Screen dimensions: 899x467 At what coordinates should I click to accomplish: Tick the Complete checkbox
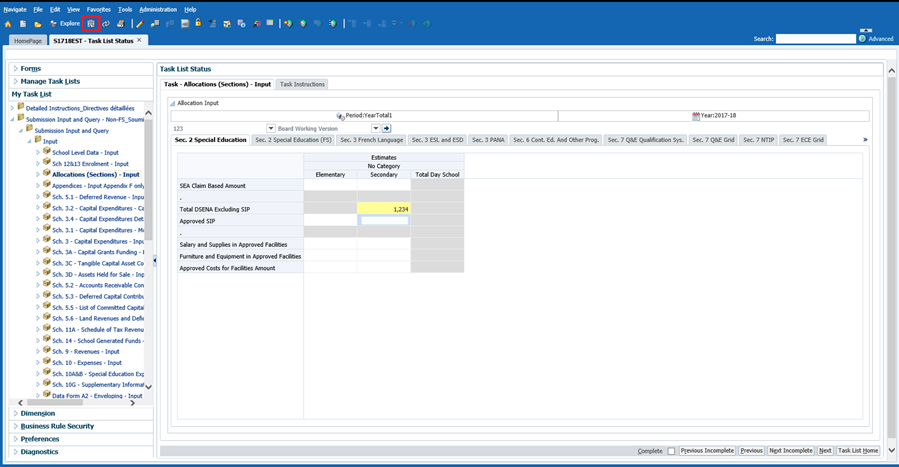(x=671, y=451)
